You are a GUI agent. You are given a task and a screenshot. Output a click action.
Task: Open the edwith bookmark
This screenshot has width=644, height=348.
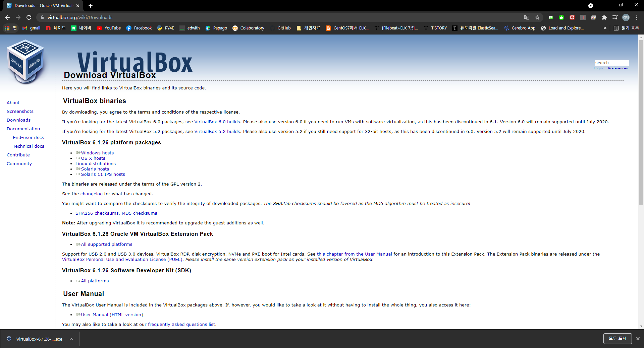coord(190,28)
